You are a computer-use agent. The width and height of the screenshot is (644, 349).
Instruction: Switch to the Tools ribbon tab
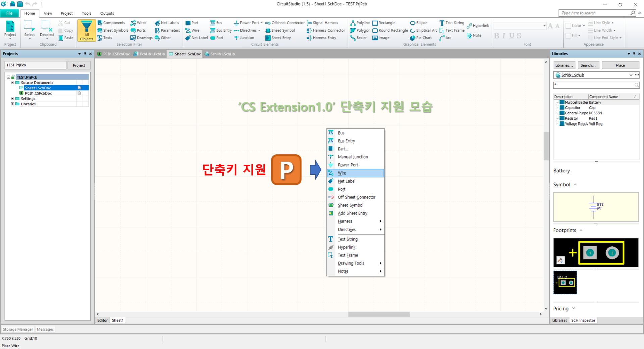[87, 13]
